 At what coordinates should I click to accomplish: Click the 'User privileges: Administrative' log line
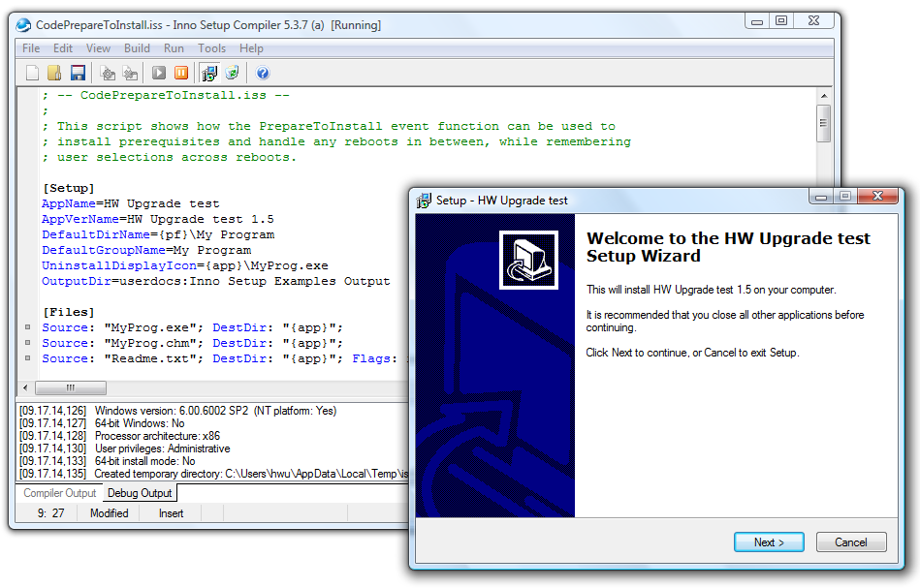click(124, 449)
